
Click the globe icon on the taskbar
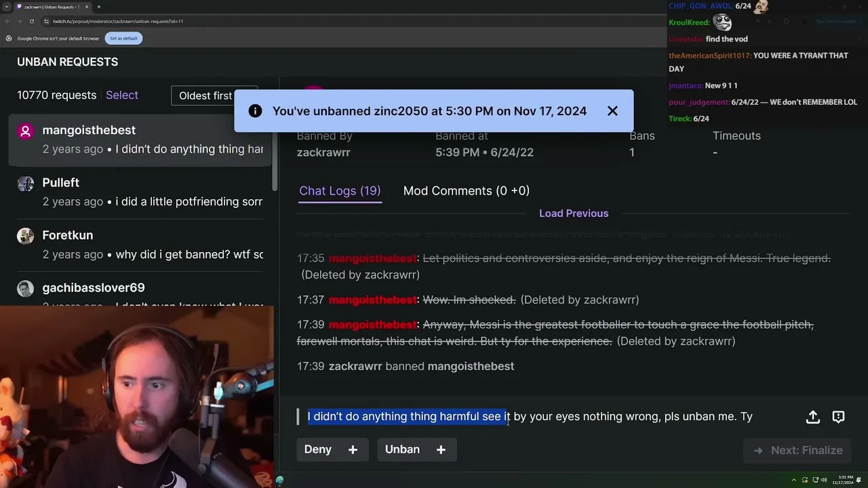[x=279, y=481]
